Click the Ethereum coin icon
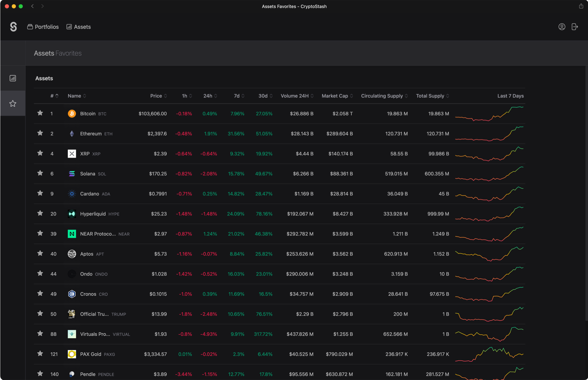Viewport: 588px width, 380px height. click(x=72, y=134)
